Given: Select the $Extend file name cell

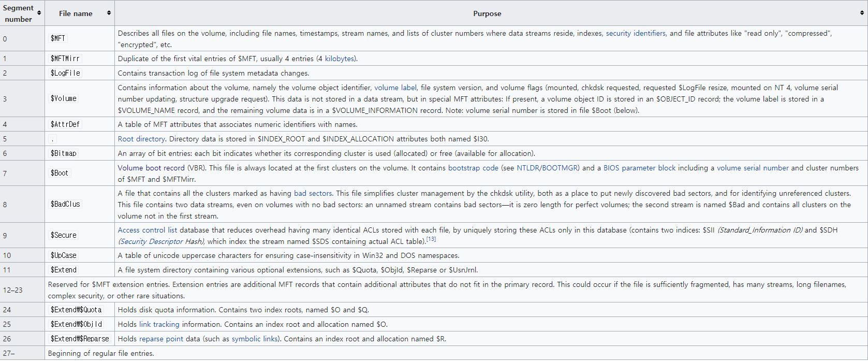Looking at the screenshot, I should 79,270.
